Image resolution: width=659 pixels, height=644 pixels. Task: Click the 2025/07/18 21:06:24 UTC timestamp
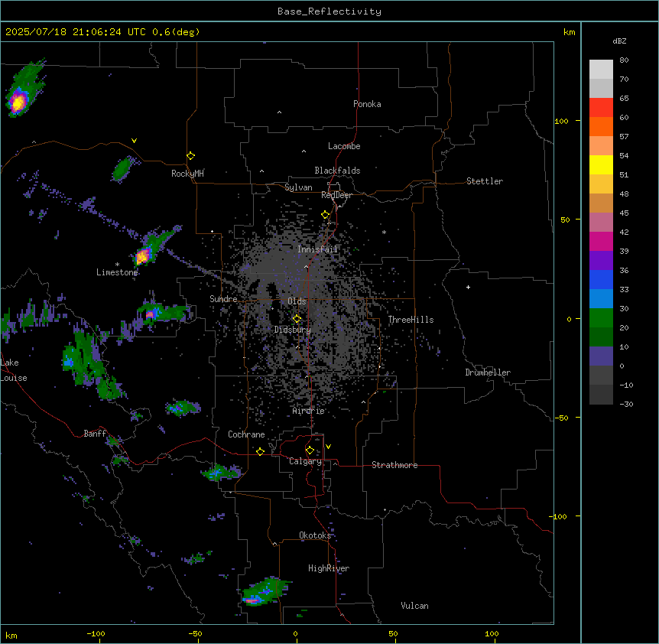click(76, 32)
